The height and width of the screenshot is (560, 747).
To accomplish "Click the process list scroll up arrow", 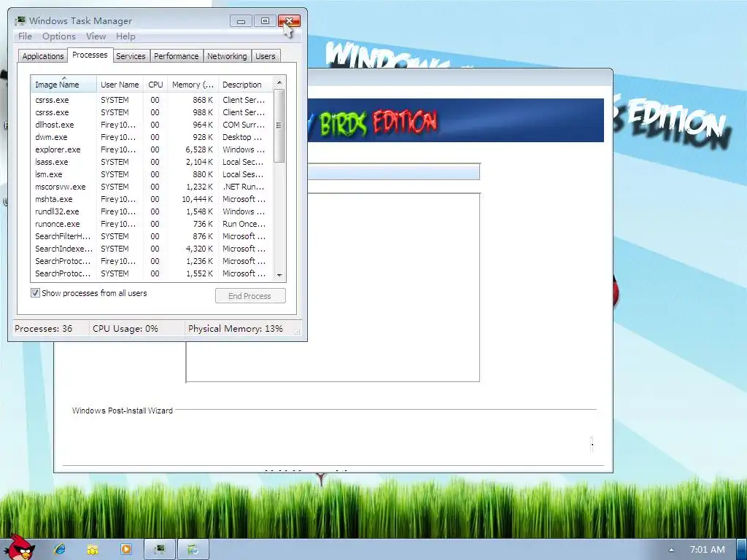I will click(279, 83).
